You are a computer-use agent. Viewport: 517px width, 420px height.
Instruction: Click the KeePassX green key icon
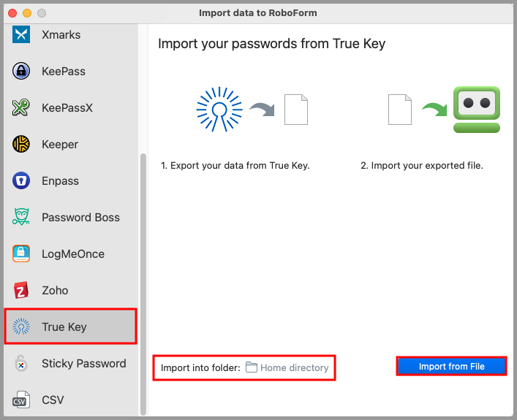pos(21,107)
